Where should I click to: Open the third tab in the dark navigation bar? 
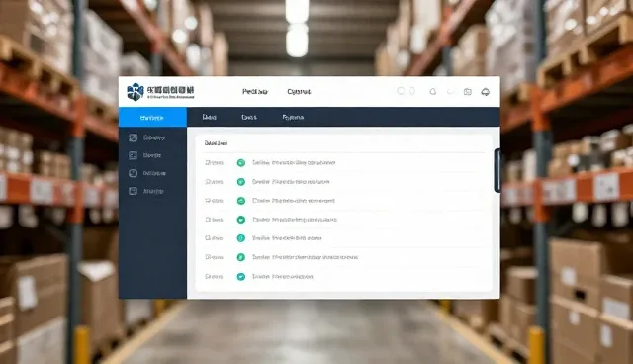pos(293,117)
